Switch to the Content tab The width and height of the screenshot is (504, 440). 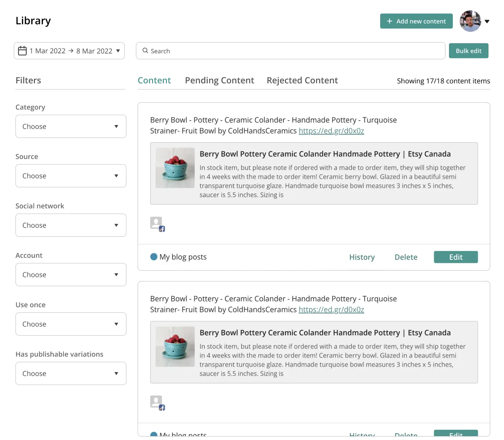pyautogui.click(x=154, y=80)
